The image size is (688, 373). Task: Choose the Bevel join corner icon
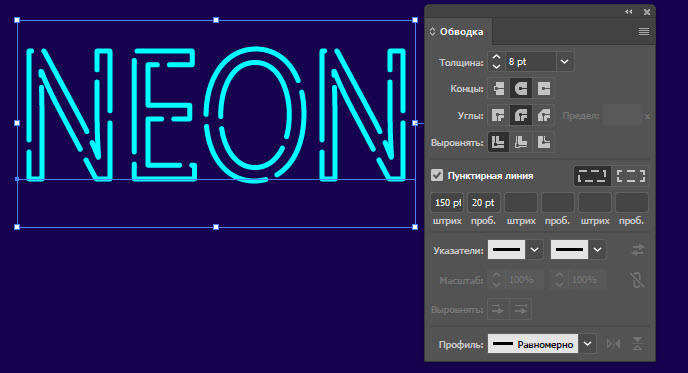coord(544,116)
